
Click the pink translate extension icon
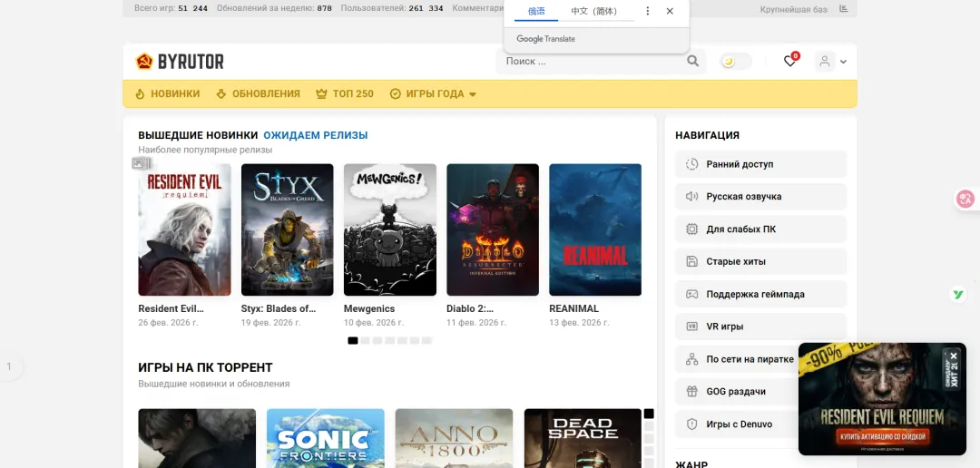click(966, 200)
